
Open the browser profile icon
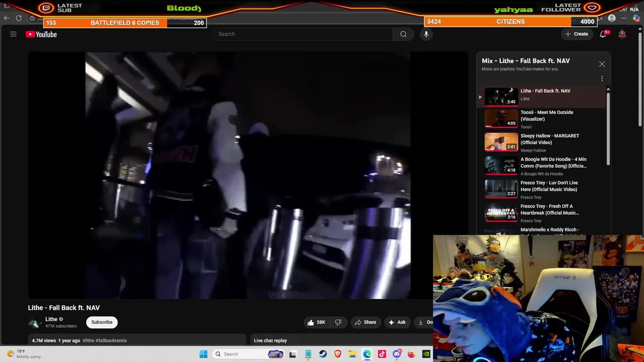point(612,18)
